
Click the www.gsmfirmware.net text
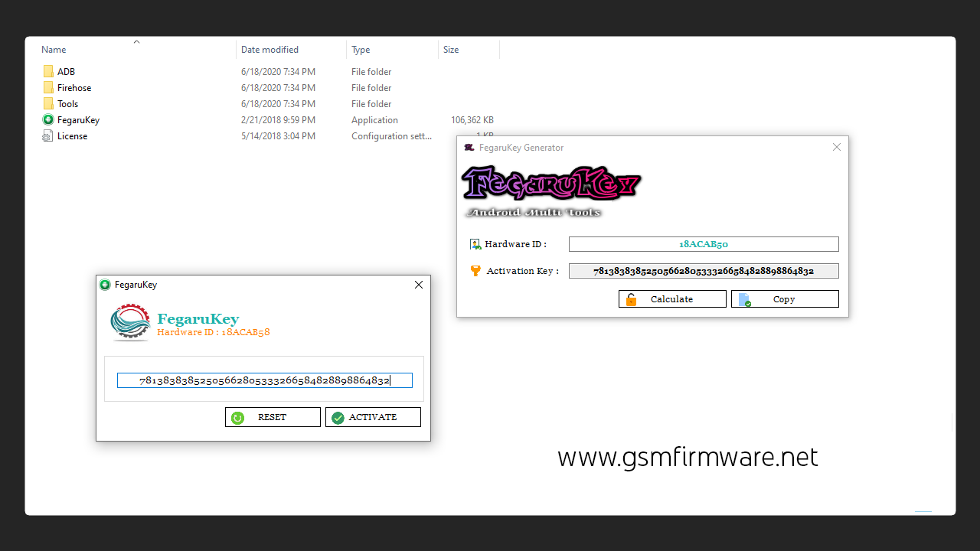click(688, 457)
